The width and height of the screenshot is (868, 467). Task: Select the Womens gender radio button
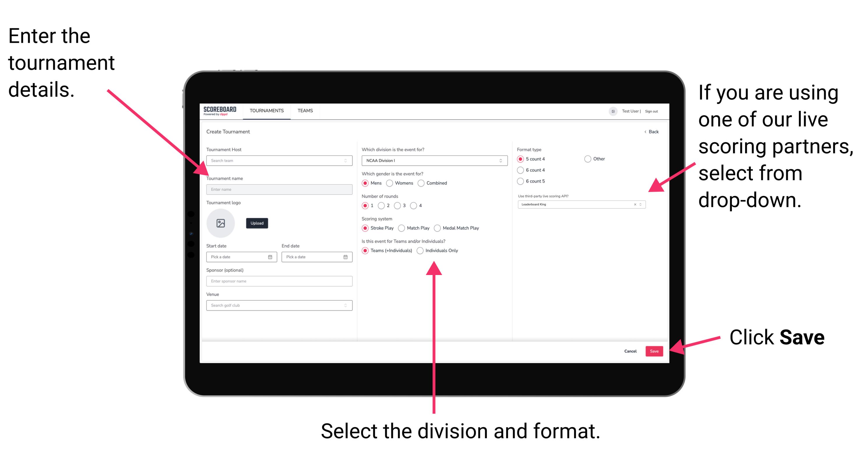click(x=390, y=183)
